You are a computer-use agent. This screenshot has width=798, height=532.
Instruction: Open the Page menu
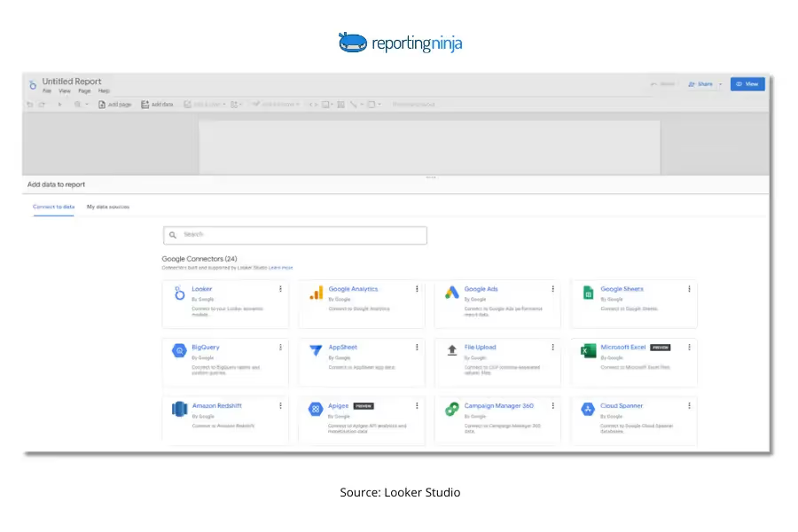tap(84, 90)
